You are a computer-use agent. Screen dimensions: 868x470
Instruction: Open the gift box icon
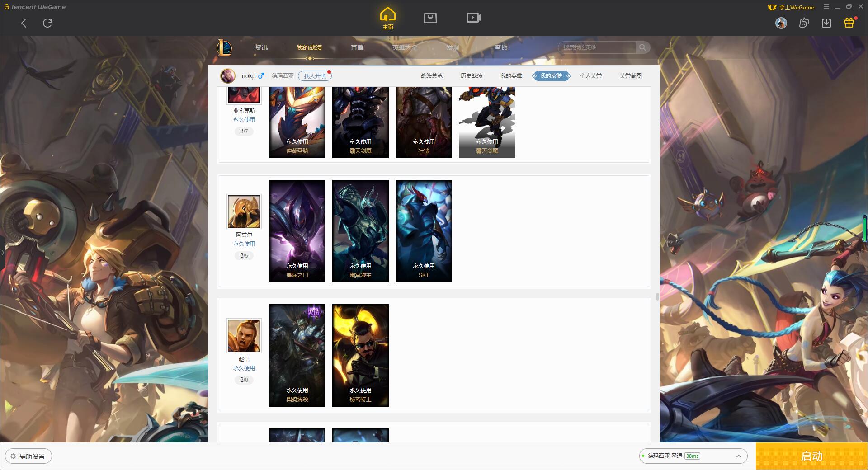pyautogui.click(x=849, y=23)
